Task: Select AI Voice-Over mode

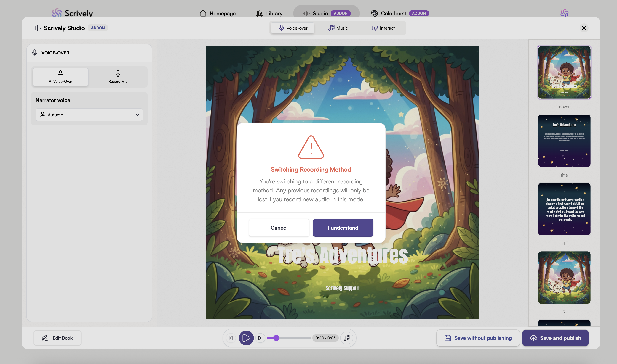Action: pos(60,77)
